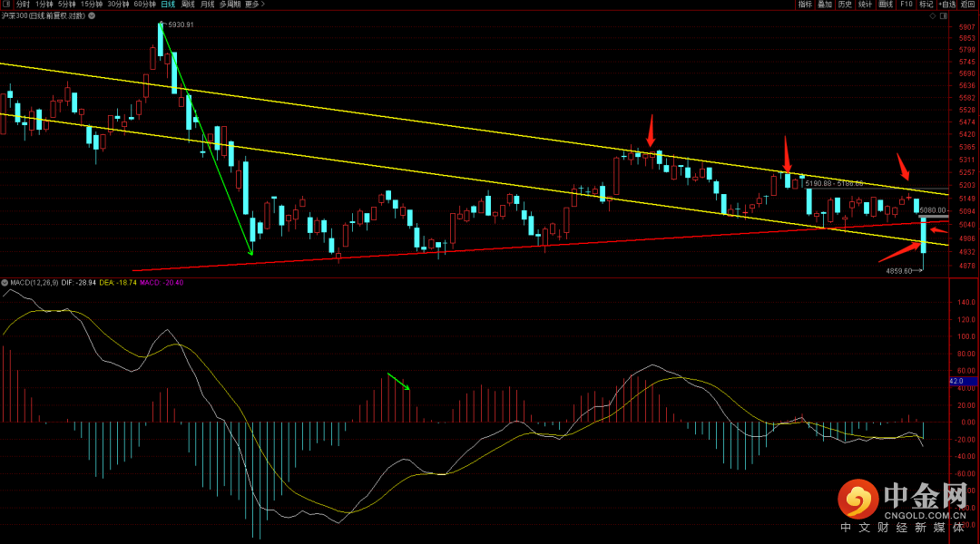
Task: Select the 1分钟 timeframe
Action: click(44, 4)
